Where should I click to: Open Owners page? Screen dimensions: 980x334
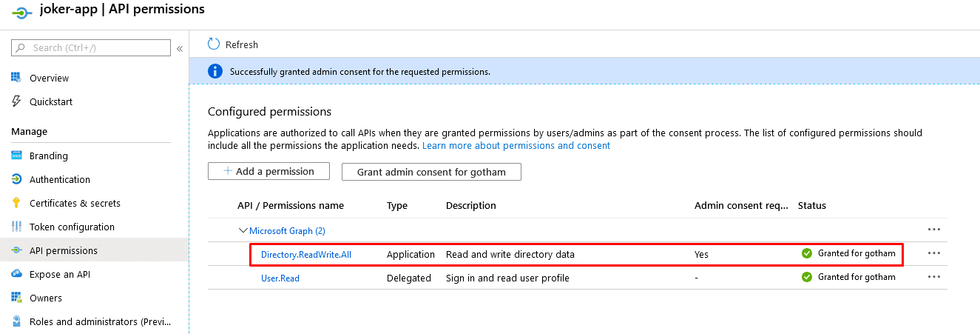[x=46, y=298]
